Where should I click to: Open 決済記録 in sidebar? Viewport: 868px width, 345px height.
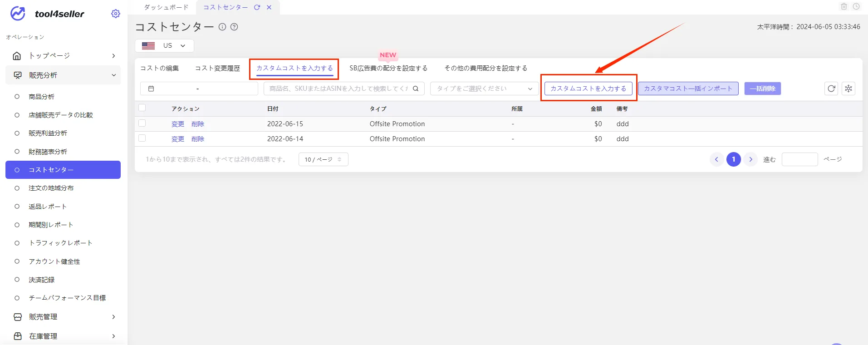click(x=41, y=280)
